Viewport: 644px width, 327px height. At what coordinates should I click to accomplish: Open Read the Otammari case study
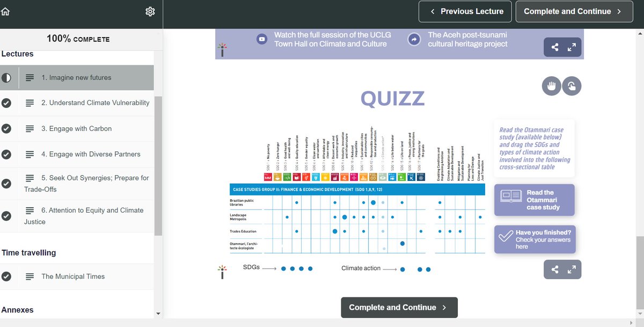coord(535,200)
